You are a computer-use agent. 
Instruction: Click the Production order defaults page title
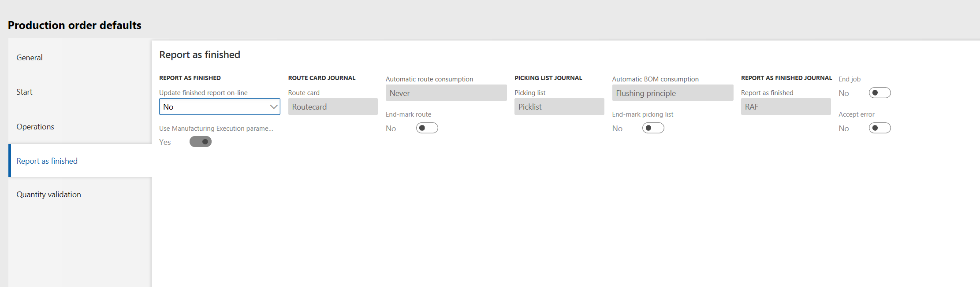(x=75, y=26)
